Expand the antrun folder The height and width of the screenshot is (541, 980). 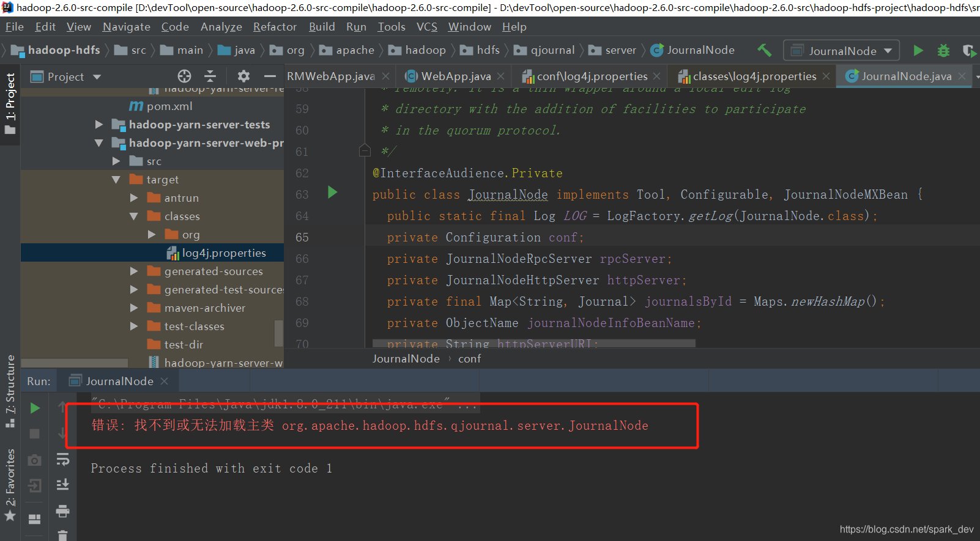pos(134,197)
